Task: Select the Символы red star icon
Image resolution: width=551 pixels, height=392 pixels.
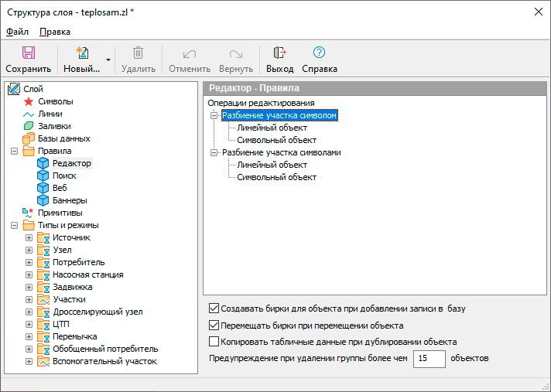Action: (x=29, y=101)
